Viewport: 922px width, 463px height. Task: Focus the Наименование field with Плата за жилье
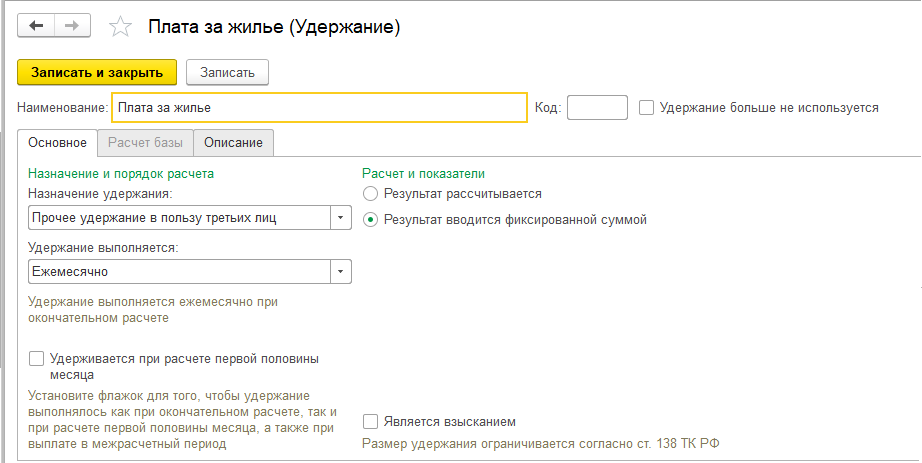pyautogui.click(x=319, y=108)
